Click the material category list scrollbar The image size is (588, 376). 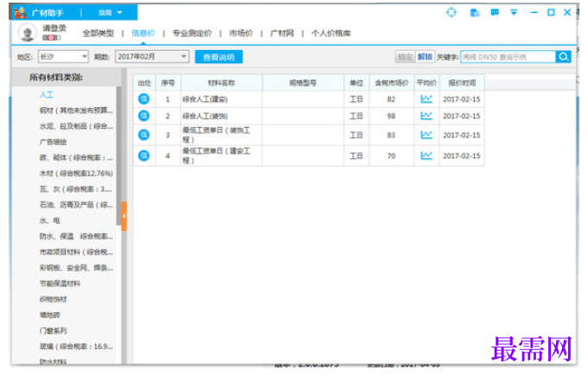pos(118,156)
